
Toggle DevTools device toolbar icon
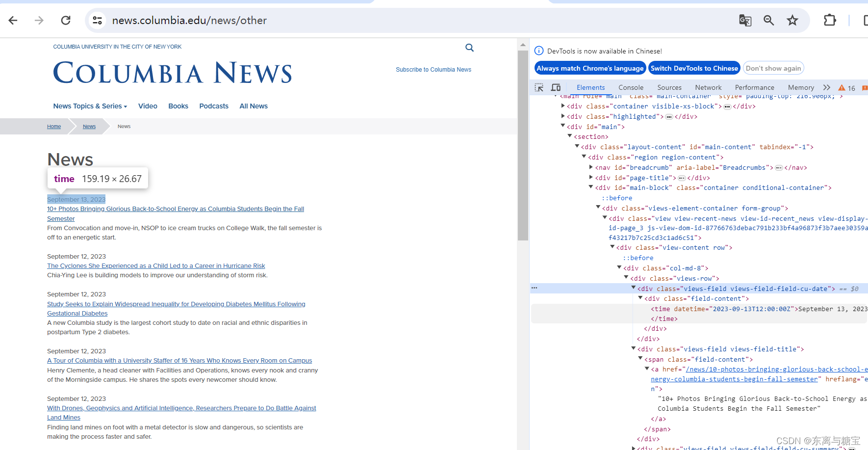tap(556, 87)
